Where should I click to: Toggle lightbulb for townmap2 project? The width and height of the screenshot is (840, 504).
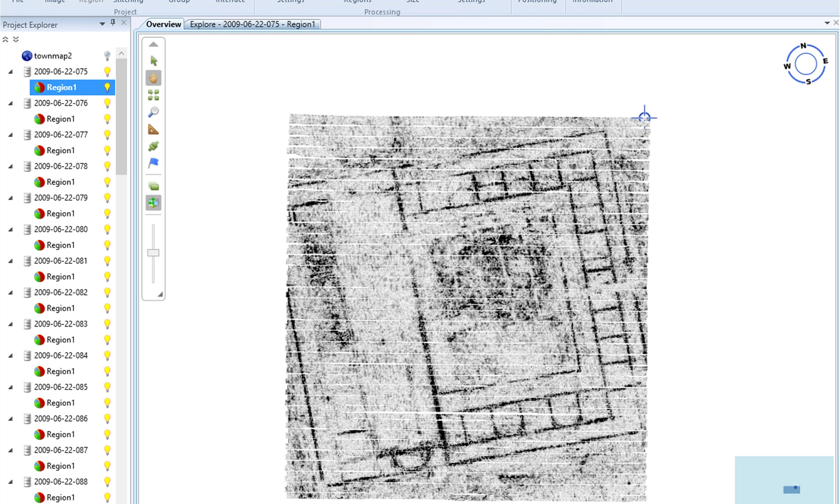click(x=107, y=56)
